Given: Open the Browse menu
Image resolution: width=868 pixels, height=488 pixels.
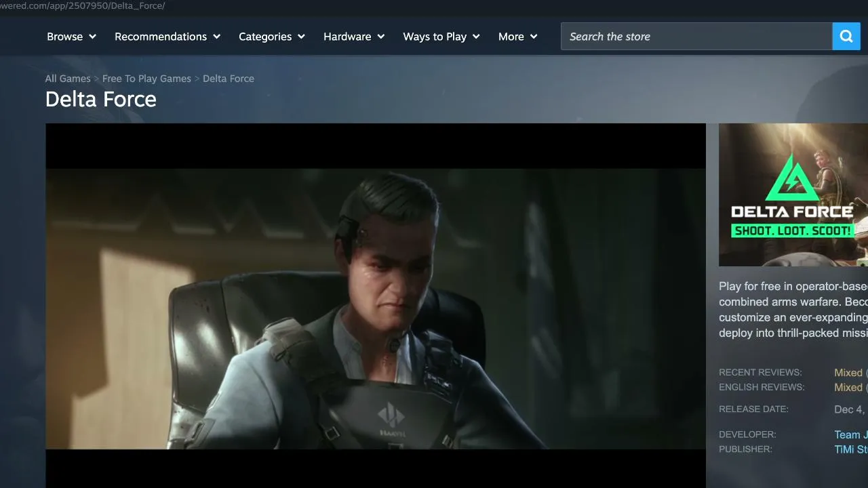Looking at the screenshot, I should click(x=71, y=37).
